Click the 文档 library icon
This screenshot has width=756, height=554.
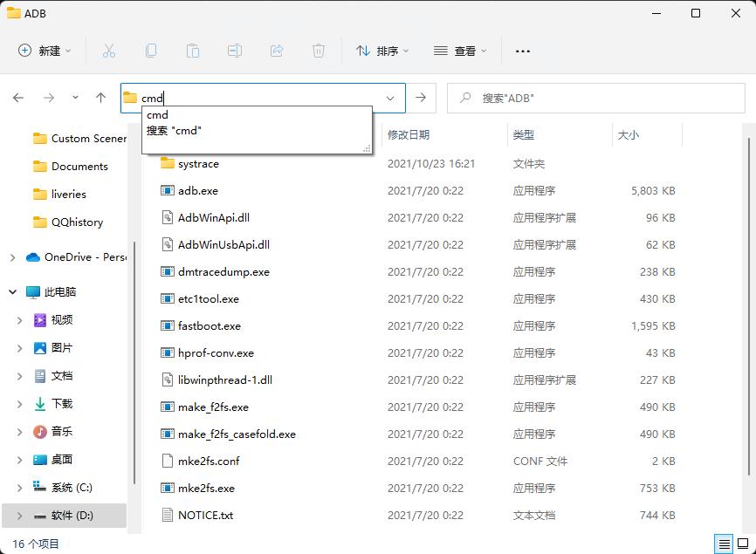tap(40, 376)
